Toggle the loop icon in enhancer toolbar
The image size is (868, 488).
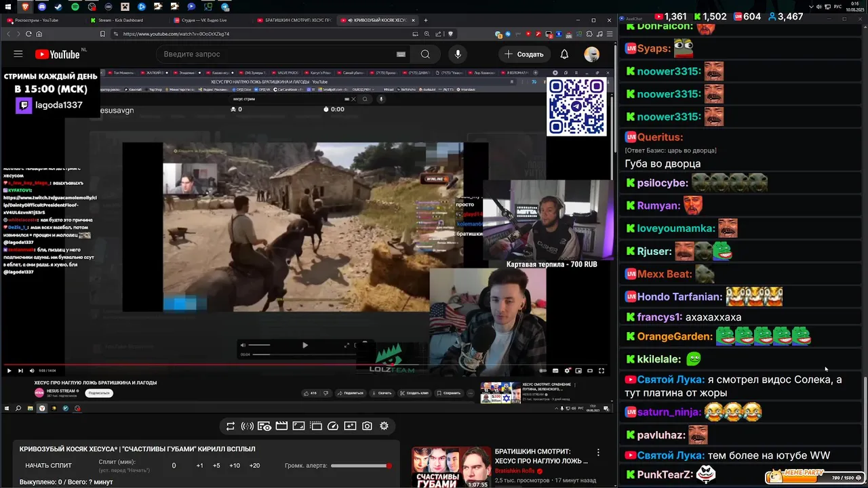231,426
